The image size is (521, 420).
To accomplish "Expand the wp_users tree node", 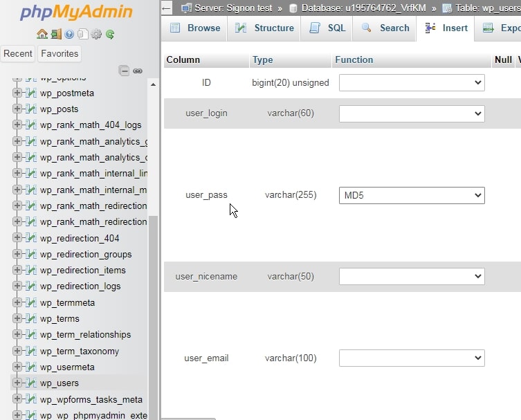I will 17,383.
